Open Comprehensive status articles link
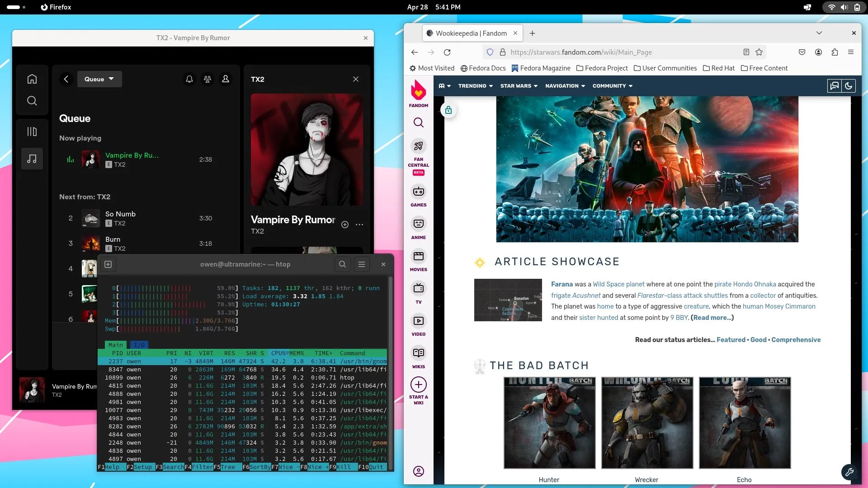The height and width of the screenshot is (488, 868). pos(796,340)
